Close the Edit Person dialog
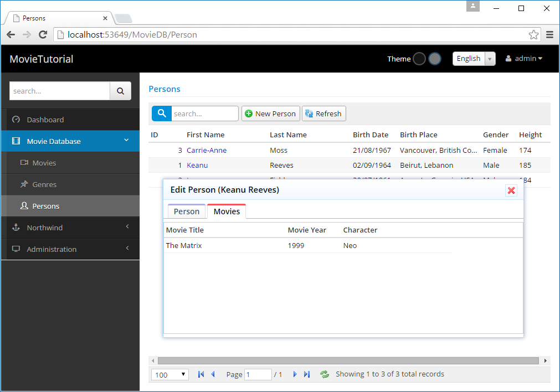This screenshot has height=392, width=560. click(x=511, y=190)
